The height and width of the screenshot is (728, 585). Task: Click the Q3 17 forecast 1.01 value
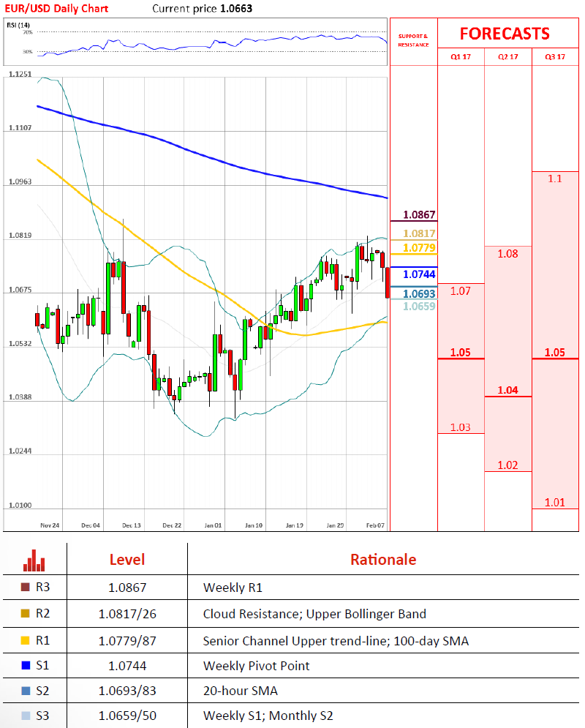[555, 503]
